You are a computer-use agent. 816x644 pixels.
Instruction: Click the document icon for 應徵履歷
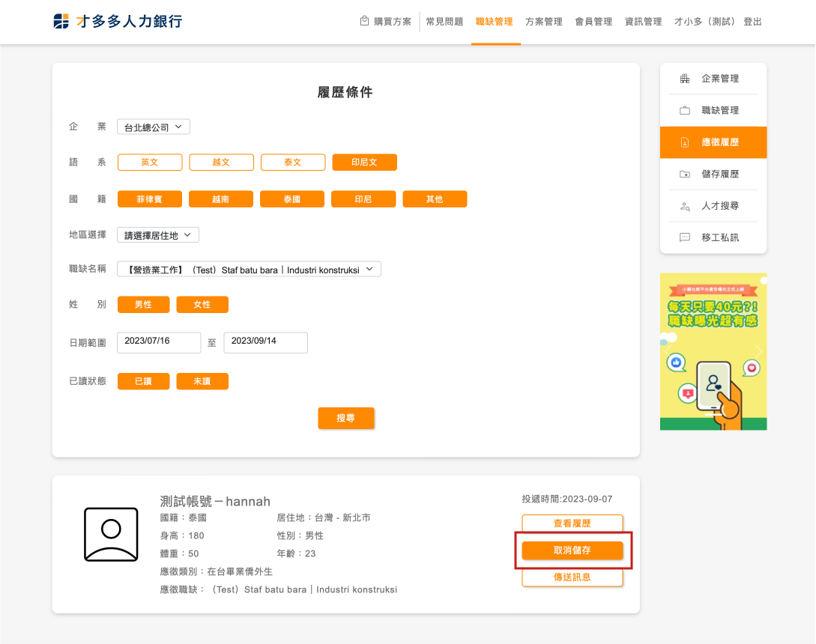click(x=684, y=142)
